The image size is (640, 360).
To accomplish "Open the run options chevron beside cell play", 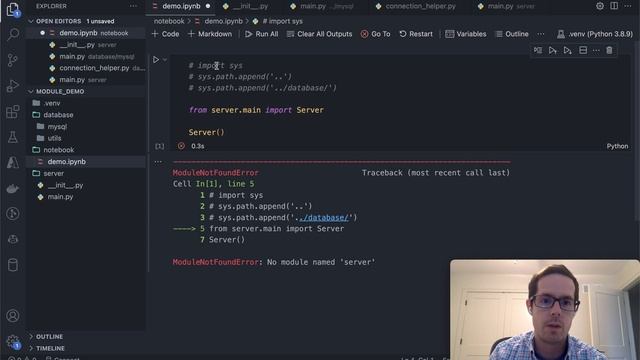I will tap(165, 60).
